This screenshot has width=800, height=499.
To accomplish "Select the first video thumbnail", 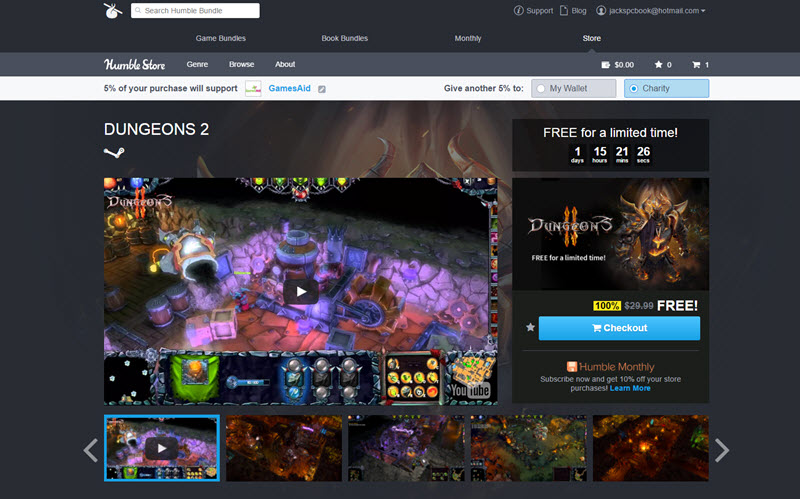I will pyautogui.click(x=162, y=448).
